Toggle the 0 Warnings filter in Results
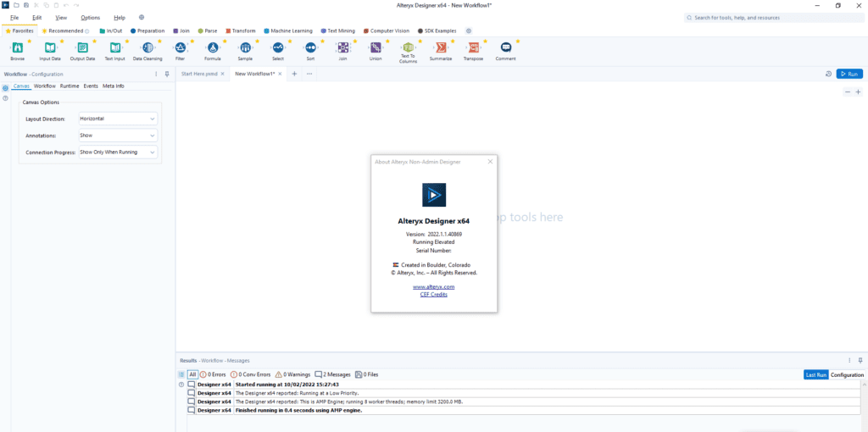868x432 pixels. [x=292, y=374]
